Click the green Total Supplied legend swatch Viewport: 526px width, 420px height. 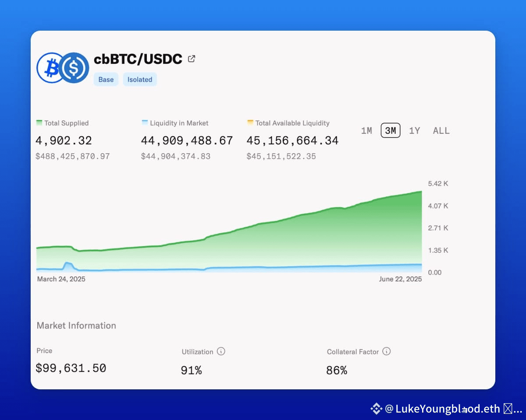click(x=39, y=123)
